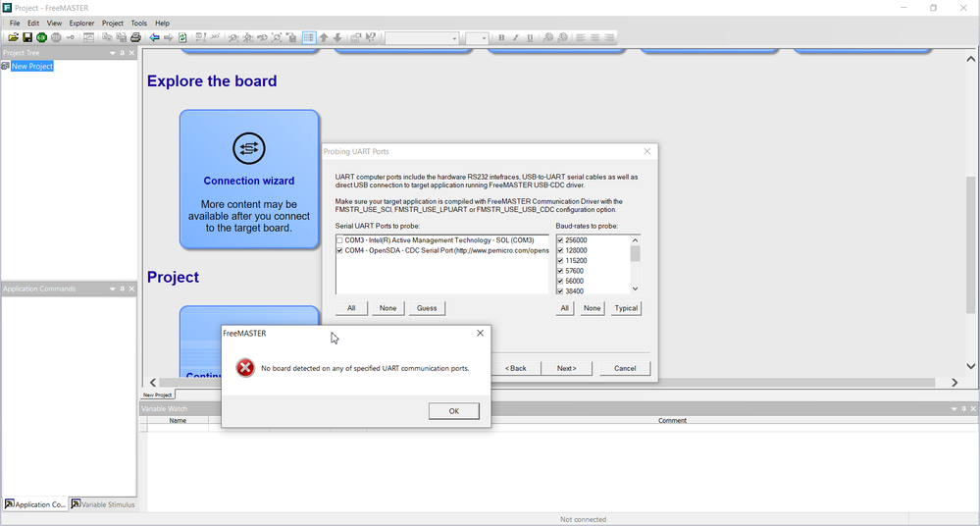Screen dimensions: 980x526
Task: Click the Align Left toolbar icon
Action: [x=581, y=37]
